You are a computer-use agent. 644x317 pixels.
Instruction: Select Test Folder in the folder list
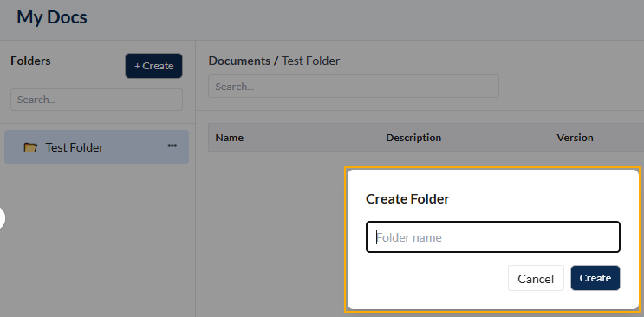tap(96, 147)
